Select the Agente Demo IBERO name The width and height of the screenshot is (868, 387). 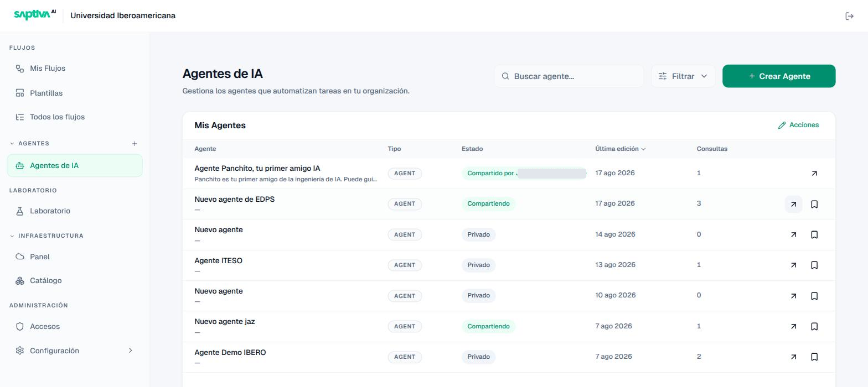tap(230, 352)
